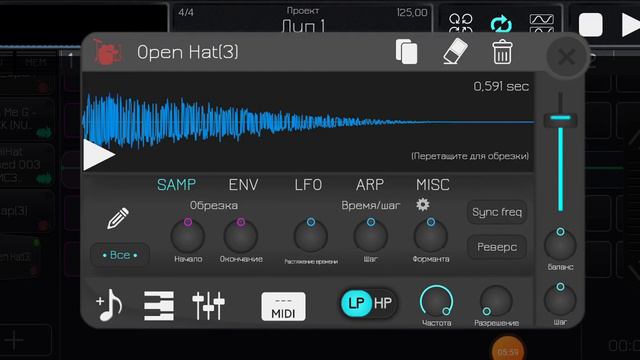This screenshot has height=360, width=640.
Task: Click the Баланс knob
Action: 560,244
